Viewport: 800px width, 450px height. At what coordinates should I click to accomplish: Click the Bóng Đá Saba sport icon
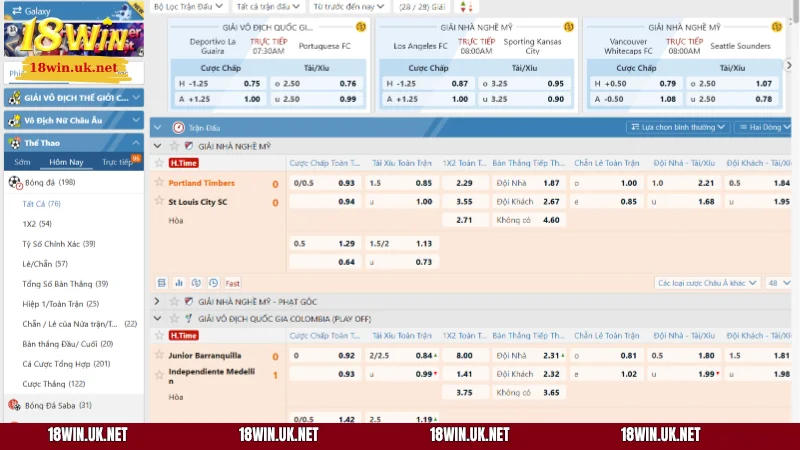pos(14,405)
